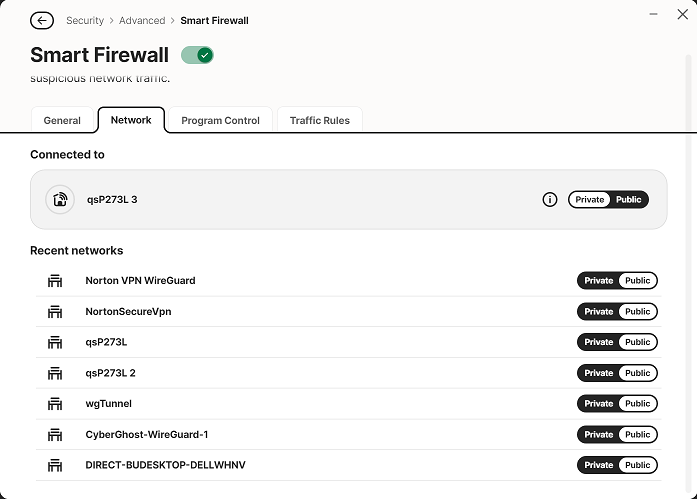
Task: Go to Security in the breadcrumb
Action: click(85, 20)
